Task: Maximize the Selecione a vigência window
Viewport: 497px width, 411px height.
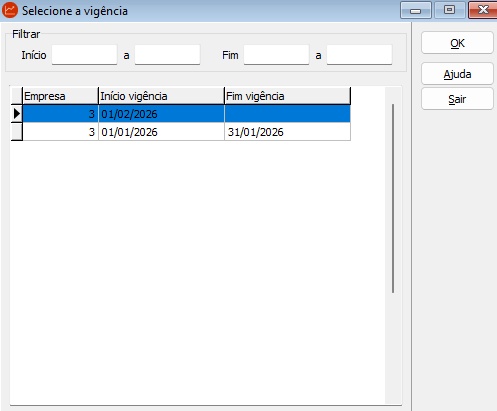Action: (x=449, y=10)
